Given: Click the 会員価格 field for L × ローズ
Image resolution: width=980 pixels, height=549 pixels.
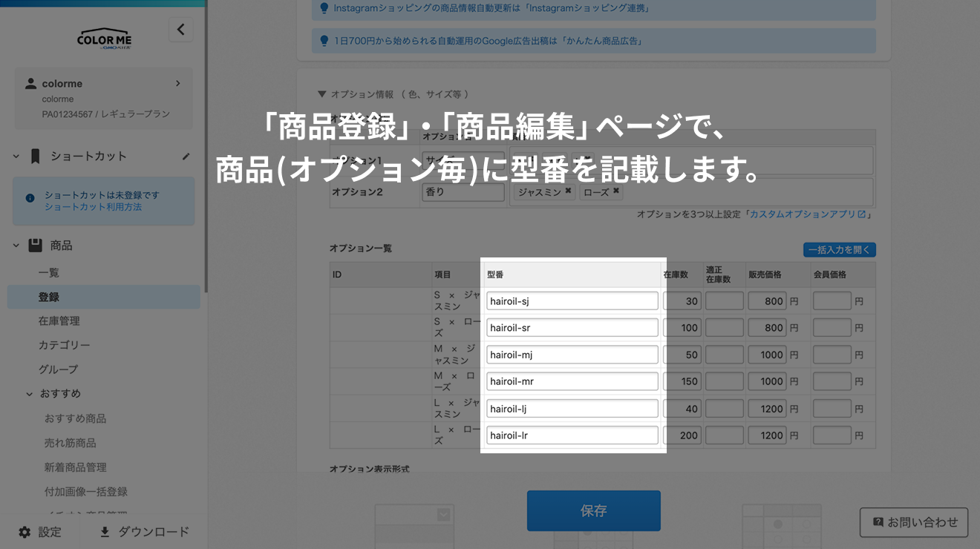Looking at the screenshot, I should point(832,435).
